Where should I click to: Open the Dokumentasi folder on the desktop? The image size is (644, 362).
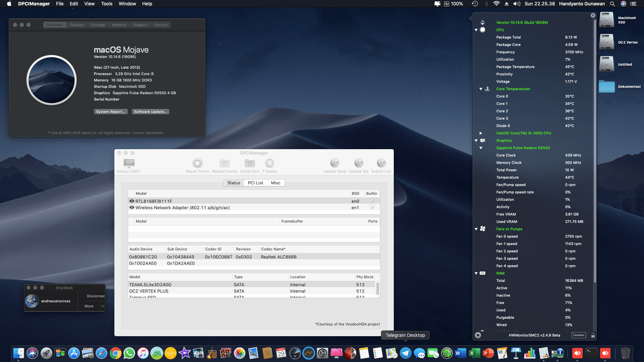coord(607,86)
